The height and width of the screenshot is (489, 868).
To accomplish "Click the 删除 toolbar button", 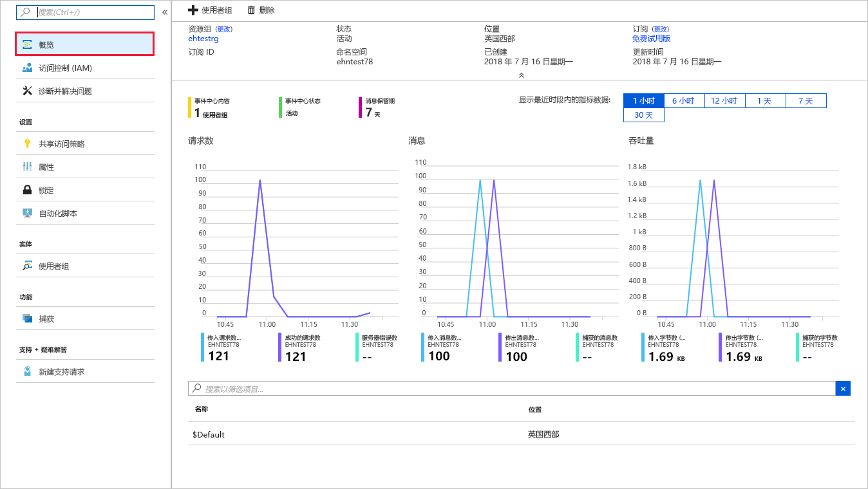I will pos(261,10).
